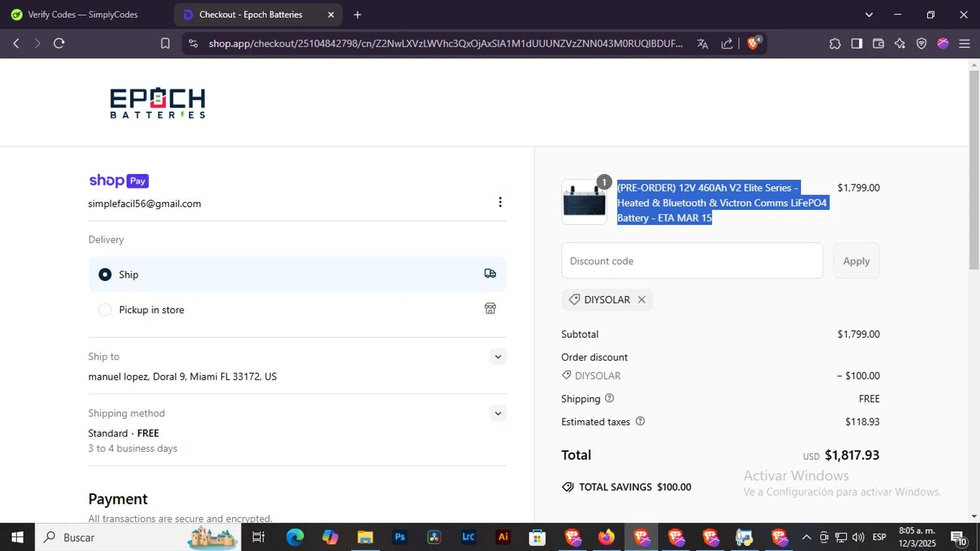
Task: Click the total amount $1,817.93
Action: (852, 455)
